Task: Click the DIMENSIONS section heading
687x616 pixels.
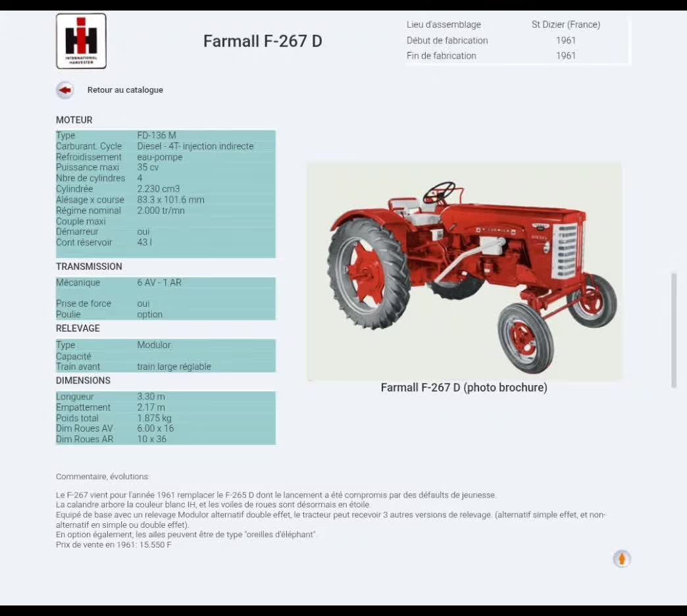Action: 83,380
